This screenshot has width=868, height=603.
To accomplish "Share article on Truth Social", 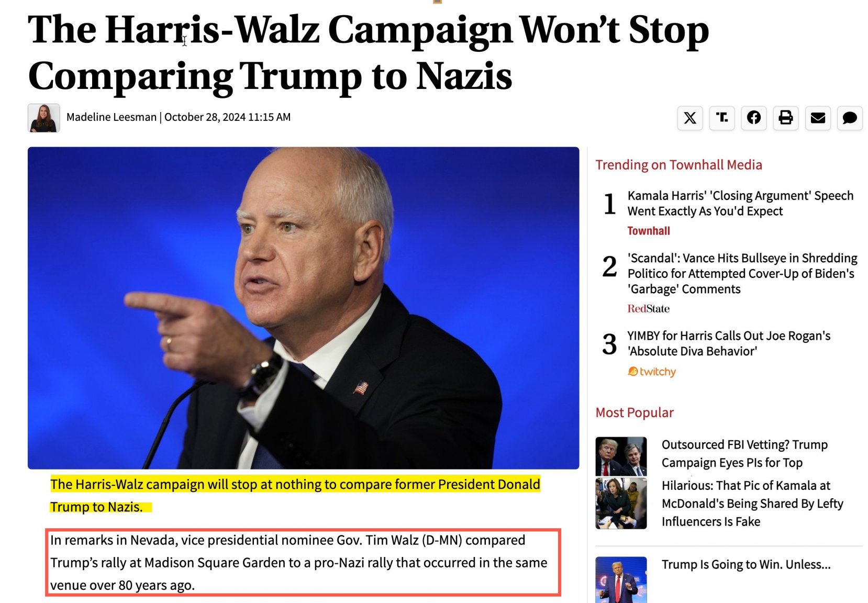I will [722, 118].
